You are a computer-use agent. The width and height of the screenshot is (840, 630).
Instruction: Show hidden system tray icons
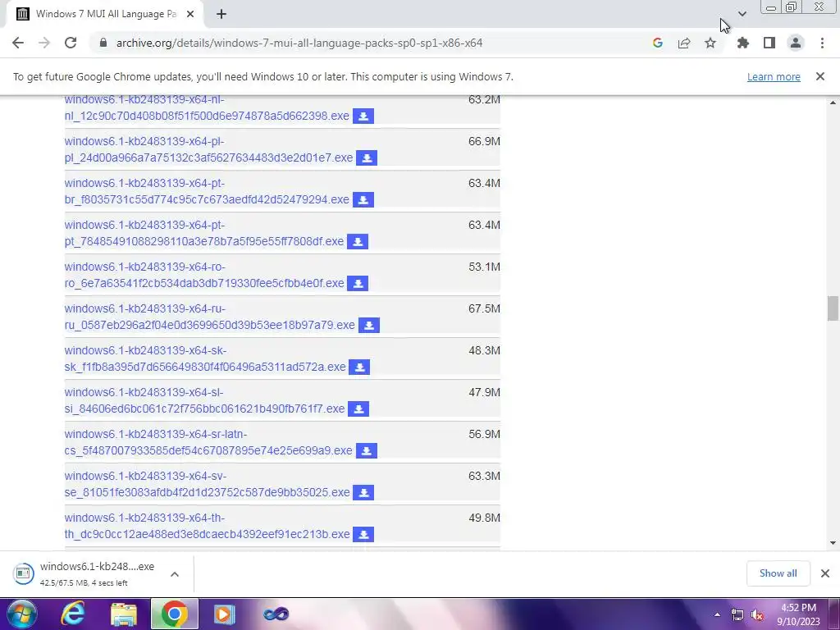click(717, 615)
